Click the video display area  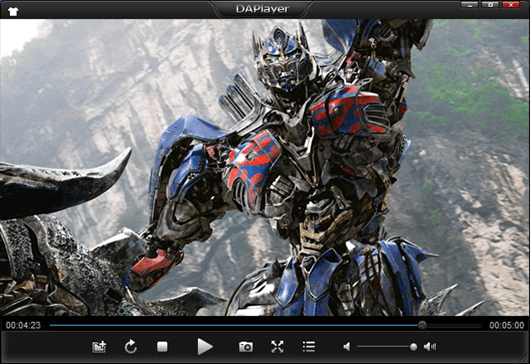265,167
